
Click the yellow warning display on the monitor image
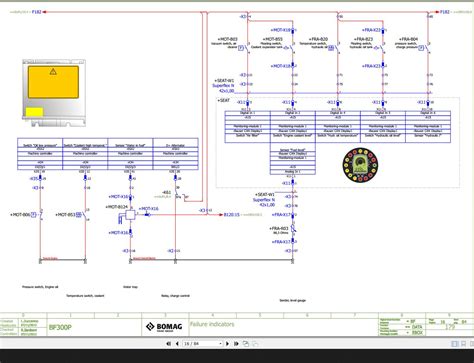[53, 82]
